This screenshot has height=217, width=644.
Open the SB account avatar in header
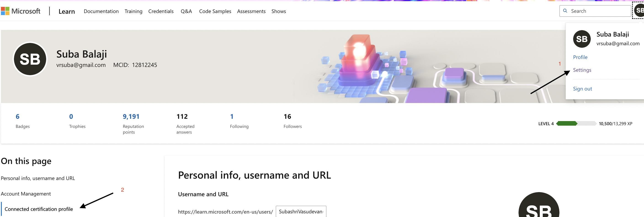point(639,10)
